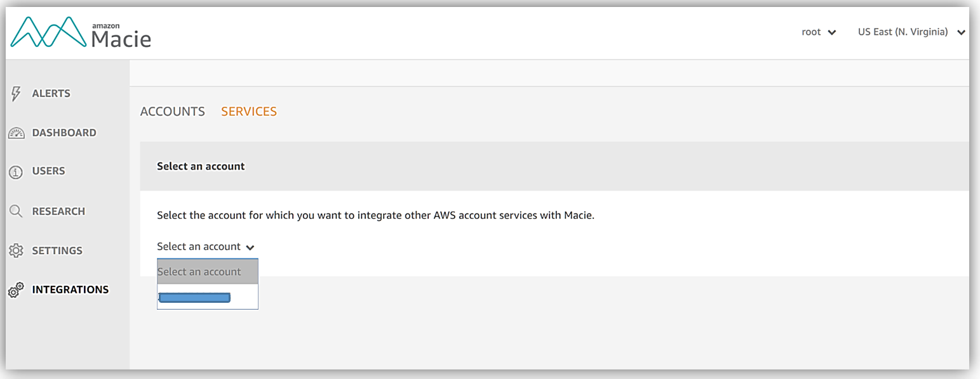Viewport: 980px width, 379px height.
Task: Open the Users sidebar page
Action: click(48, 171)
